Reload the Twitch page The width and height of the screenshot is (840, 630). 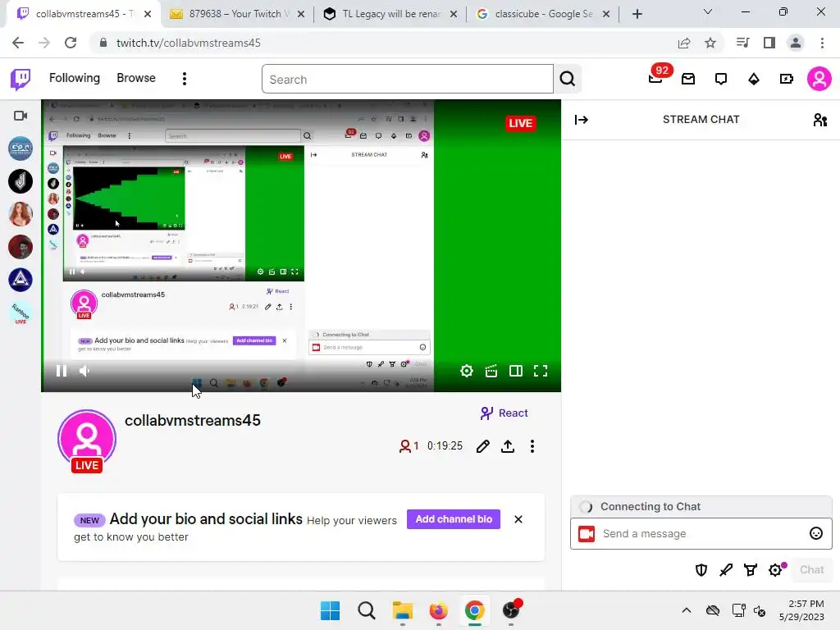click(x=71, y=43)
